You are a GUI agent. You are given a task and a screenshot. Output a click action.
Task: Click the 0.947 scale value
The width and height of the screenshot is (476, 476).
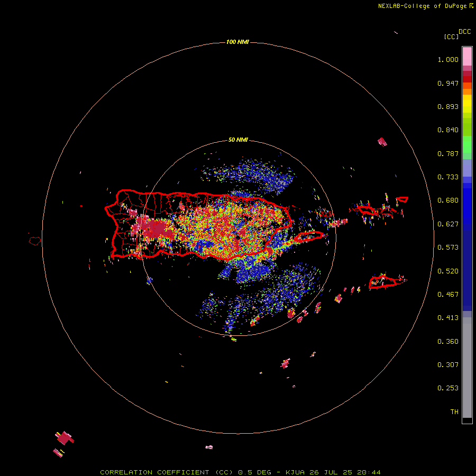click(x=448, y=83)
